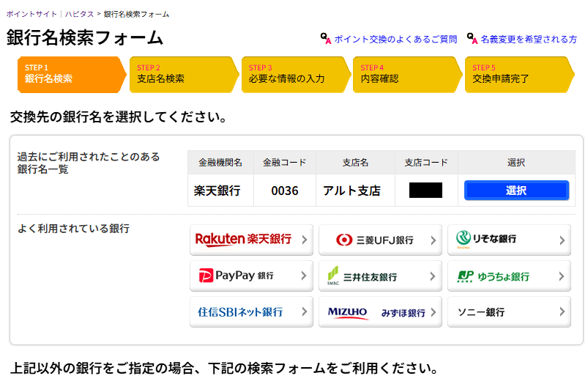Click the 楽天銀行 cell in history table
588x384 pixels.
(x=217, y=191)
